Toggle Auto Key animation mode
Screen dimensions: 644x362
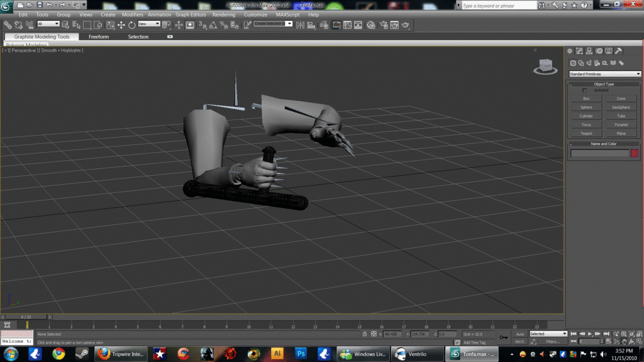pos(520,334)
